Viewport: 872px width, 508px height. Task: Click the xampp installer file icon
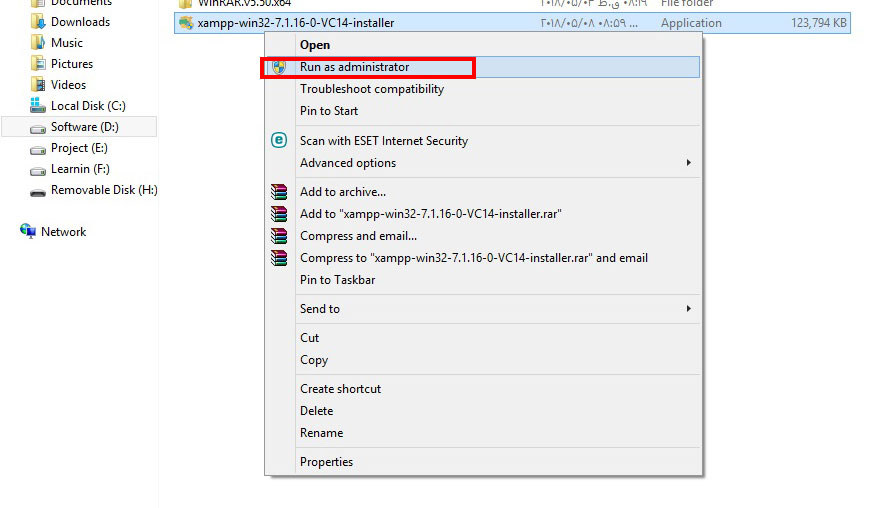point(186,23)
